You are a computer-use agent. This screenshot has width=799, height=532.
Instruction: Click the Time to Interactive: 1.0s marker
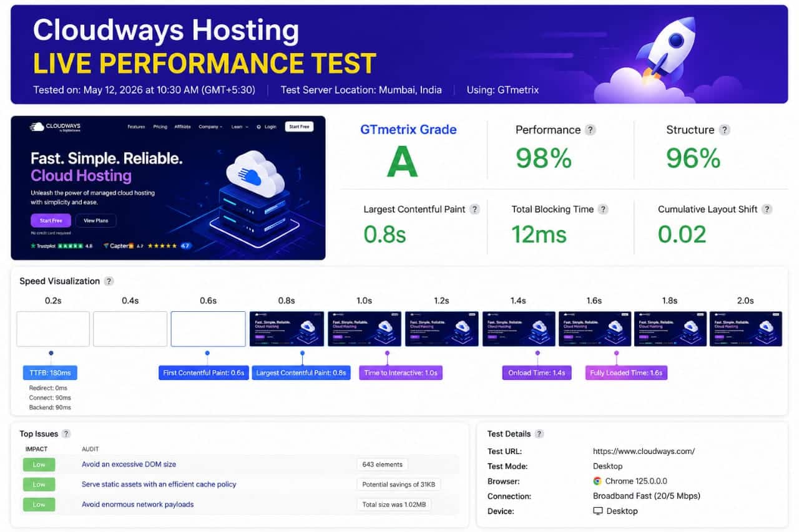401,373
